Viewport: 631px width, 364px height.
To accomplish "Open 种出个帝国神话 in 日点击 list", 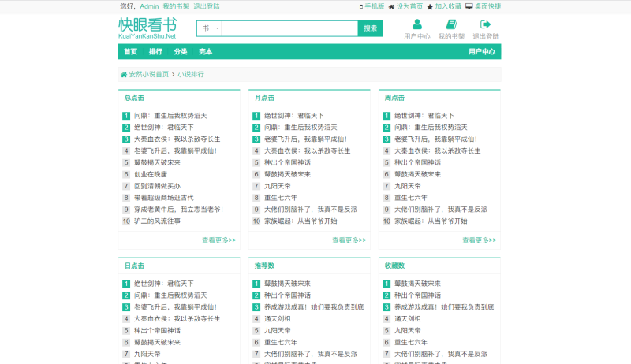I will 157,331.
